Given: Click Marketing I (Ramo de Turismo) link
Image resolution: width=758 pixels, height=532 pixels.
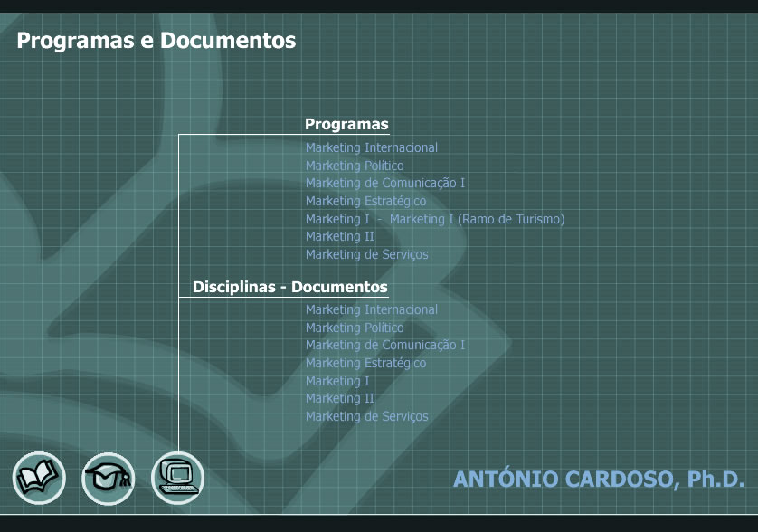Looking at the screenshot, I should 477,219.
